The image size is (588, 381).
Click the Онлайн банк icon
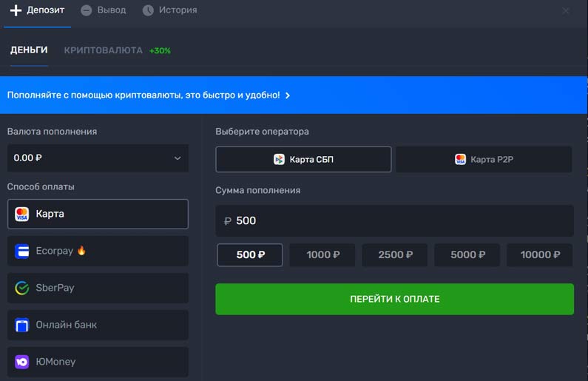click(21, 325)
